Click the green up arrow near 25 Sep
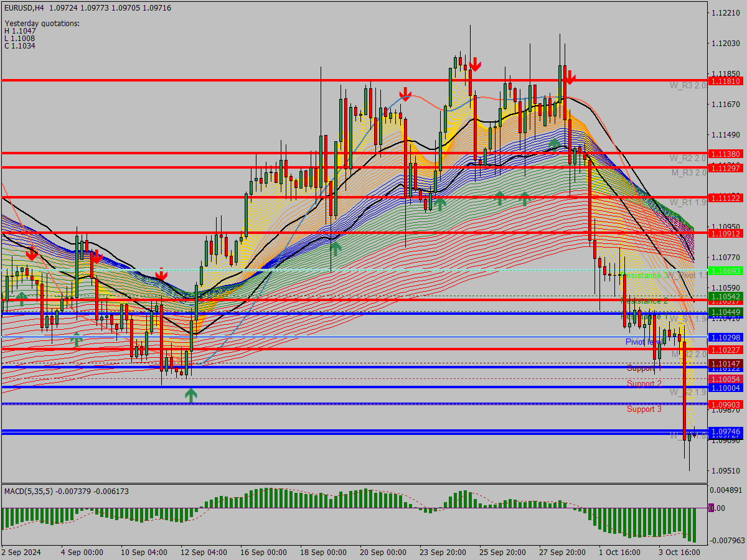Image resolution: width=747 pixels, height=560 pixels. (x=500, y=197)
